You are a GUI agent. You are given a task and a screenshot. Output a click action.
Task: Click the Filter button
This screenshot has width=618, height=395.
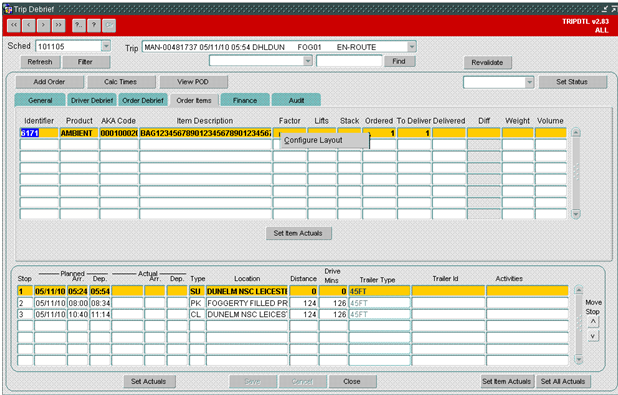tap(85, 62)
